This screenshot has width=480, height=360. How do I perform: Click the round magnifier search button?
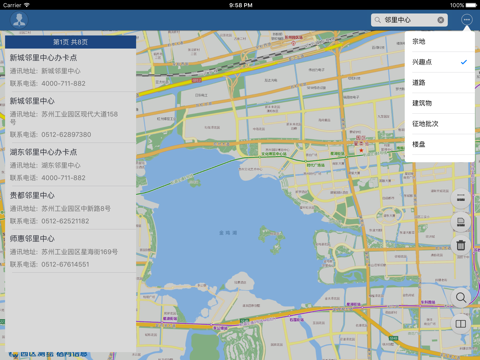[x=461, y=297]
